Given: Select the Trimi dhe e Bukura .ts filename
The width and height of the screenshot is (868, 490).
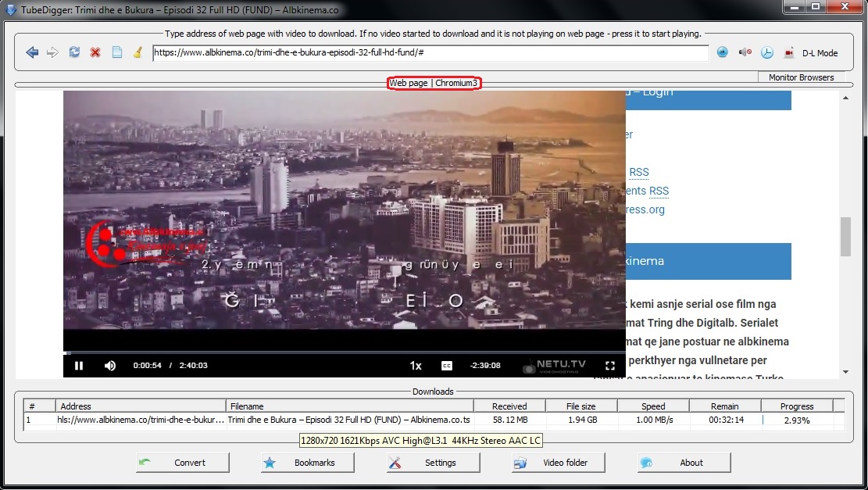Looking at the screenshot, I should point(349,420).
